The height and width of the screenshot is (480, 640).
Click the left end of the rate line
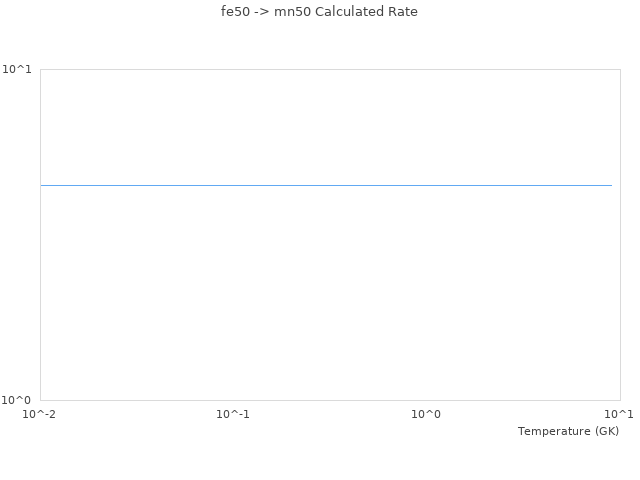coord(43,185)
